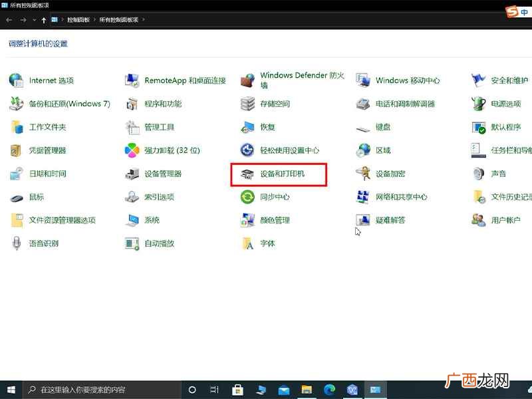Launch Microsoft Edge from the taskbar
Screen dimensions: 532x399
click(x=329, y=390)
